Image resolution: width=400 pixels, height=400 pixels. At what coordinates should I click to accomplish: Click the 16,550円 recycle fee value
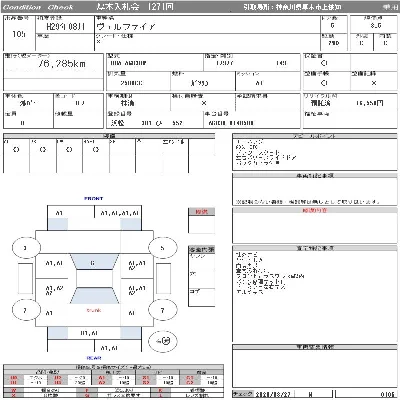pos(369,103)
